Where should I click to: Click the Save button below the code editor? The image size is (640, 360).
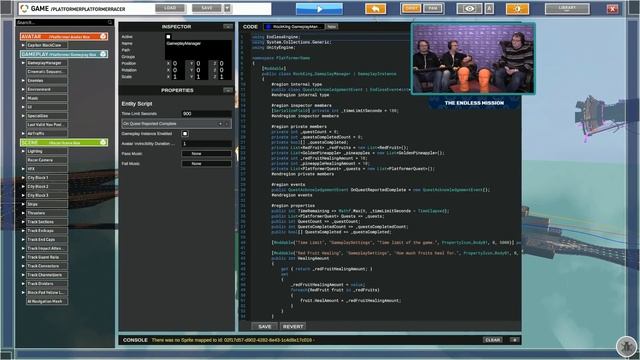pyautogui.click(x=264, y=327)
